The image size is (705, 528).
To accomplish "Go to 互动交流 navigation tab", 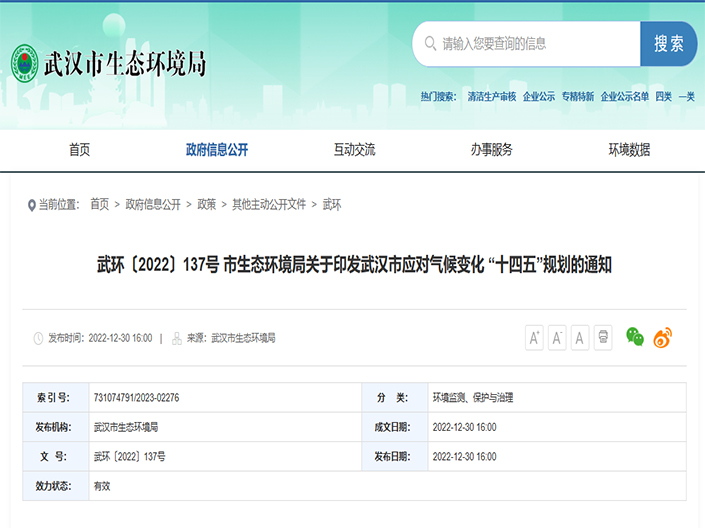I will click(x=354, y=150).
